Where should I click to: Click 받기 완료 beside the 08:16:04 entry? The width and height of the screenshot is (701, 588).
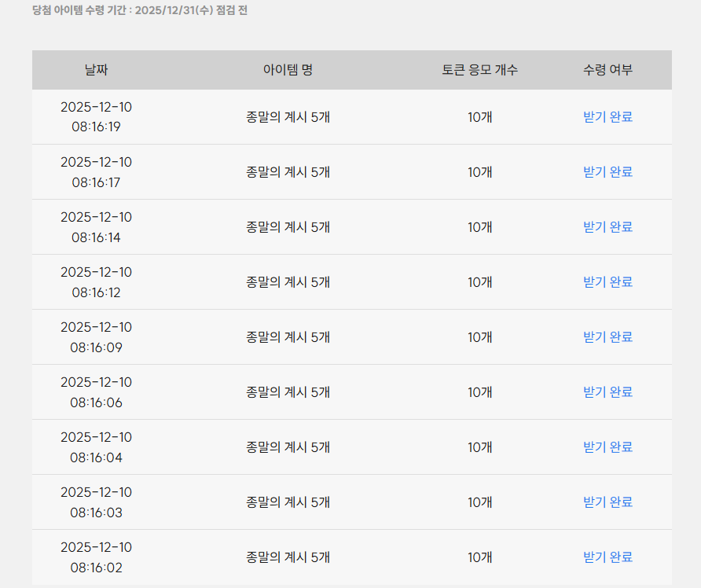click(x=607, y=447)
